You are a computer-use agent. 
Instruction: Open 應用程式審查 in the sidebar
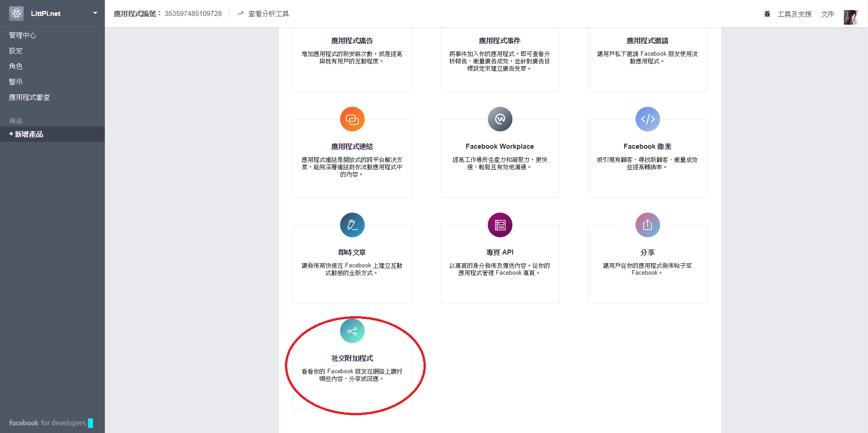click(30, 97)
